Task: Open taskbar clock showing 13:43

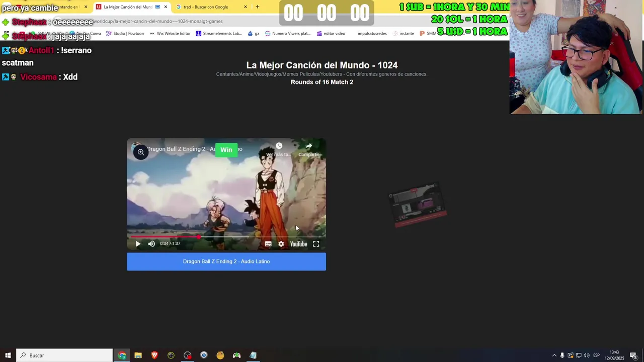Action: click(x=614, y=355)
